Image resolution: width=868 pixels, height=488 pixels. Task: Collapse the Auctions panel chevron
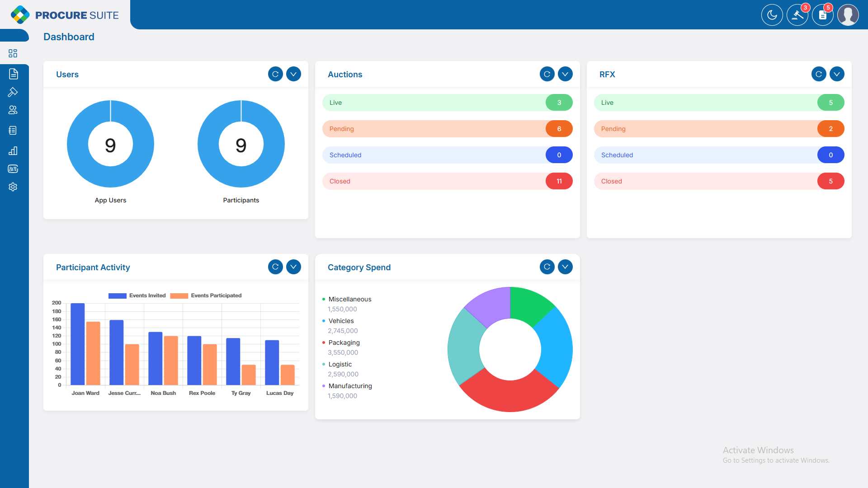coord(565,74)
